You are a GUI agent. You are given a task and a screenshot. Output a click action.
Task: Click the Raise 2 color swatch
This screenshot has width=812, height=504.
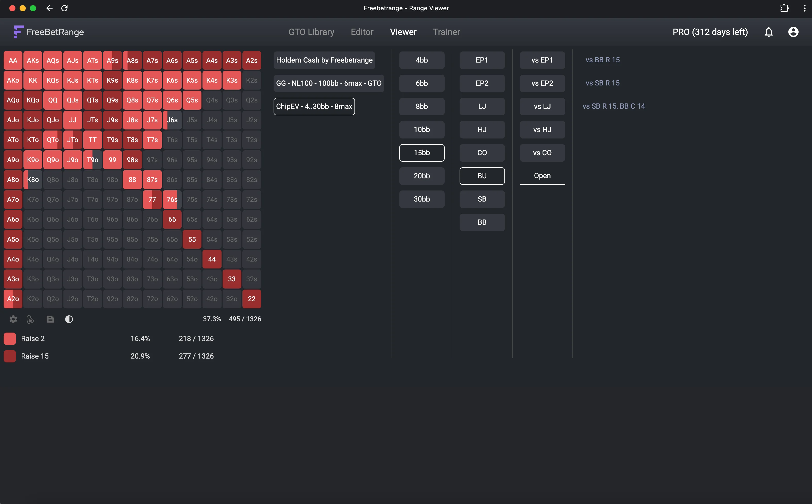point(10,338)
